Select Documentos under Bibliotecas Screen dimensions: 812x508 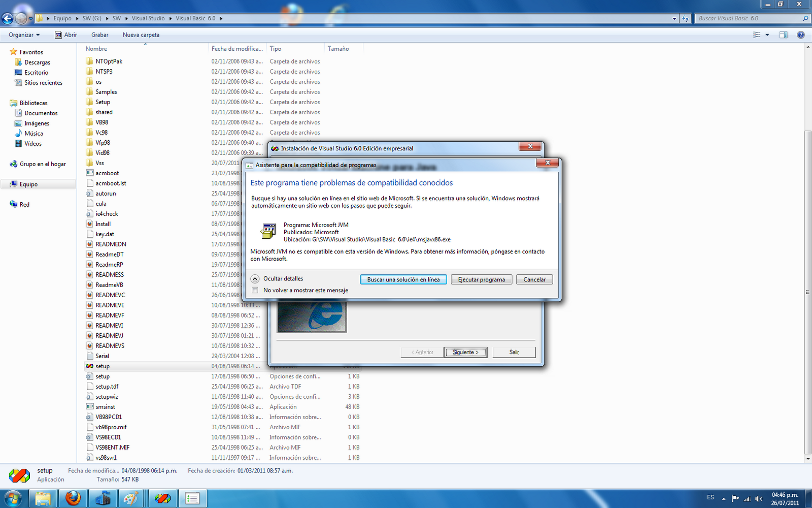point(41,113)
